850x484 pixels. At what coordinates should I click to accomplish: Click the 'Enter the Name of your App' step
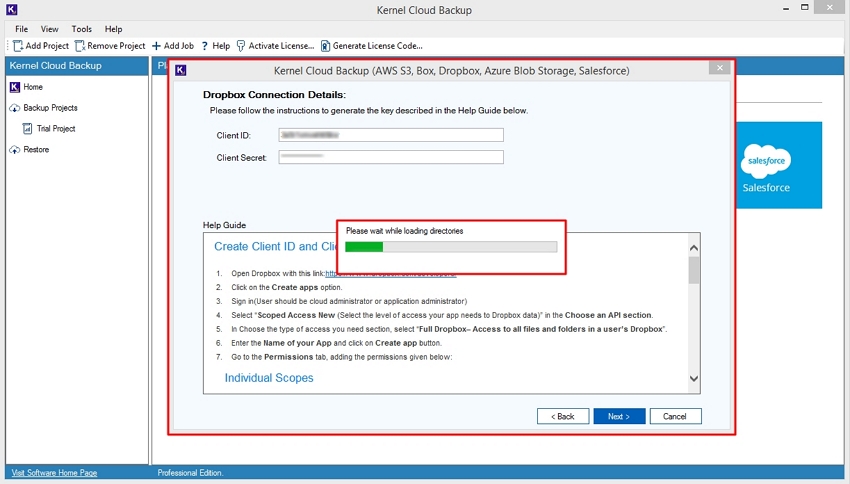pyautogui.click(x=337, y=343)
